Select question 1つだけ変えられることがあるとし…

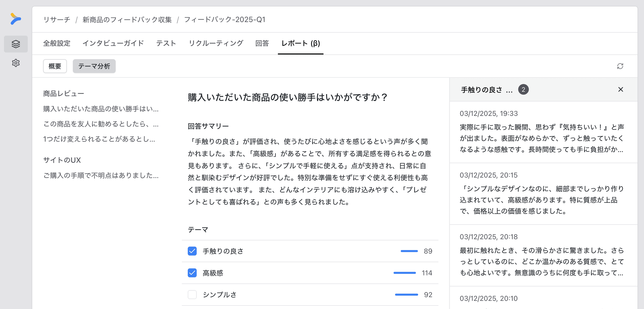pos(99,139)
